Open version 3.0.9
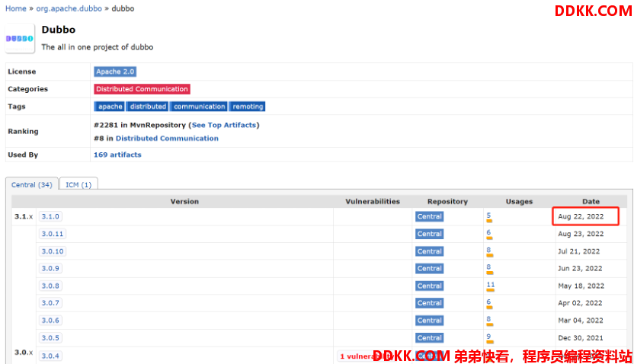This screenshot has height=364, width=634. [x=50, y=268]
